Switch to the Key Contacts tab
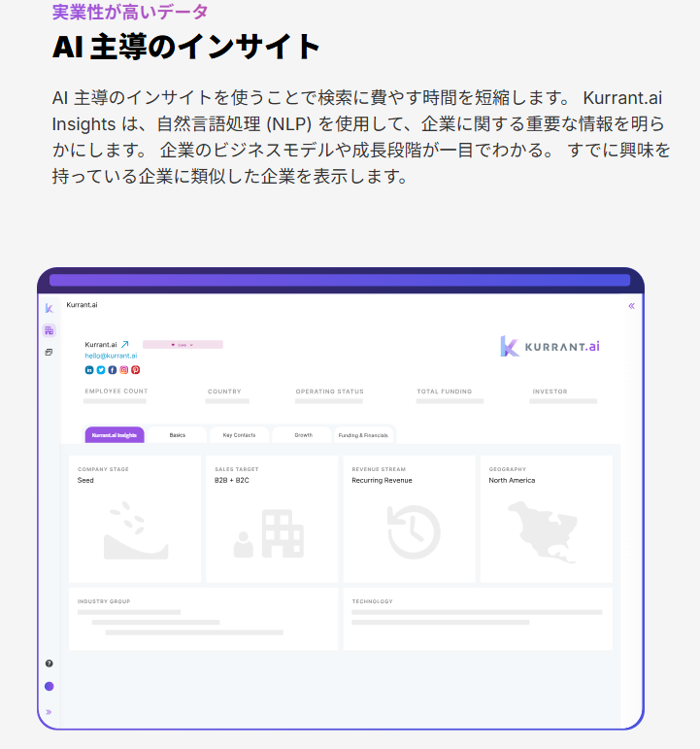 [239, 435]
